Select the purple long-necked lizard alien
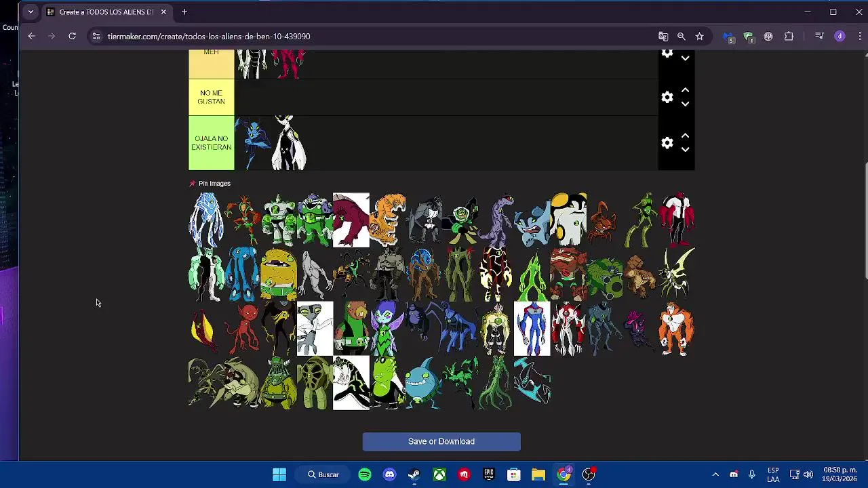 [x=496, y=220]
